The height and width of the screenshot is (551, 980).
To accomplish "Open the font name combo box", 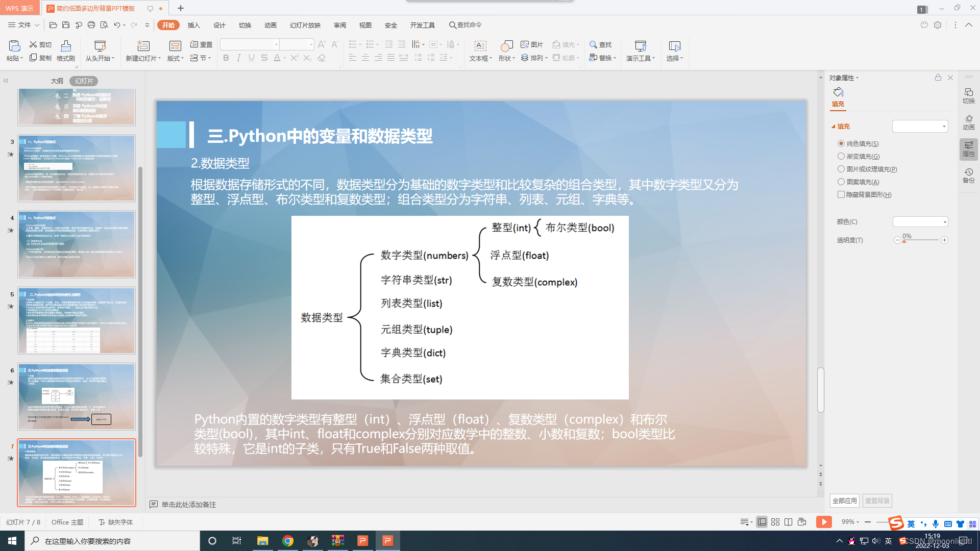I will coord(250,44).
